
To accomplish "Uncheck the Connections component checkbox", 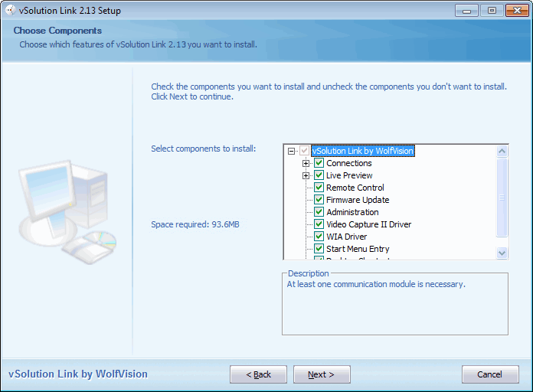I will point(319,163).
